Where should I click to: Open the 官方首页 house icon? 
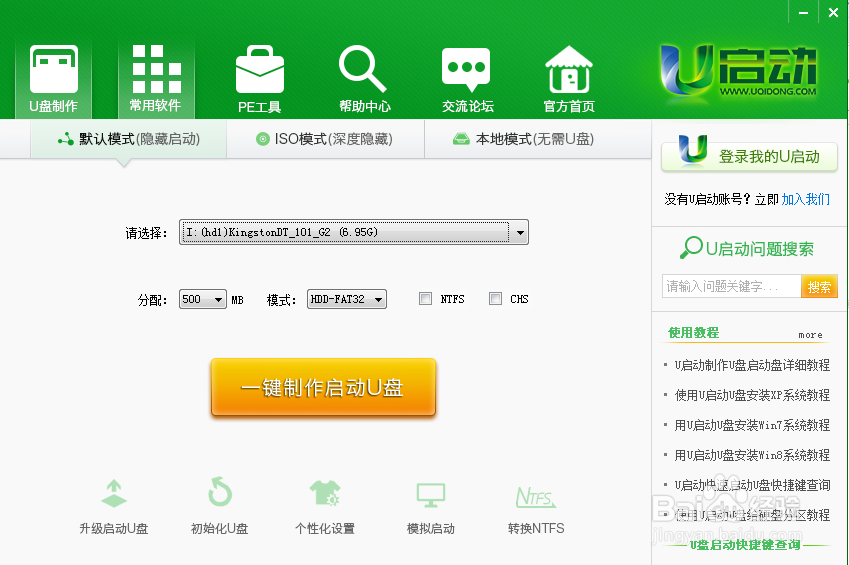(x=569, y=69)
